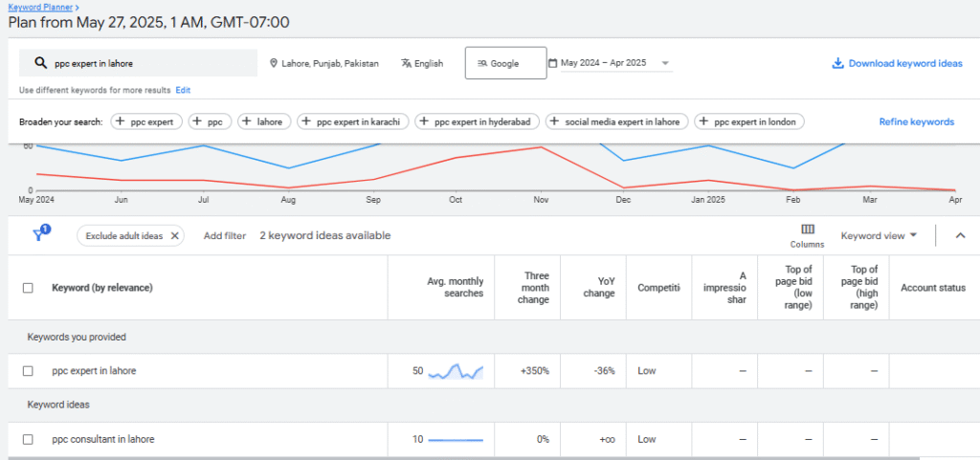980x460 pixels.
Task: Open the Keyword Planner breadcrumb link
Action: [39, 7]
